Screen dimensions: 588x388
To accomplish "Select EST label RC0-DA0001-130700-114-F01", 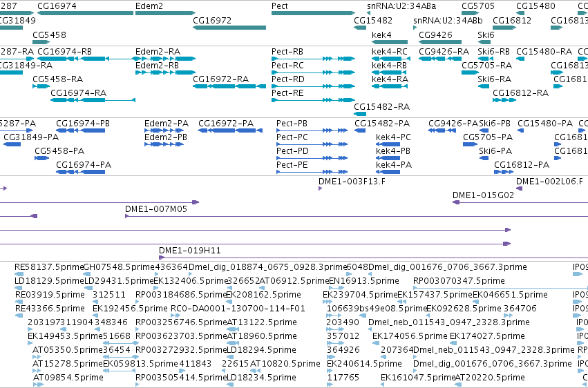I will pyautogui.click(x=238, y=309).
